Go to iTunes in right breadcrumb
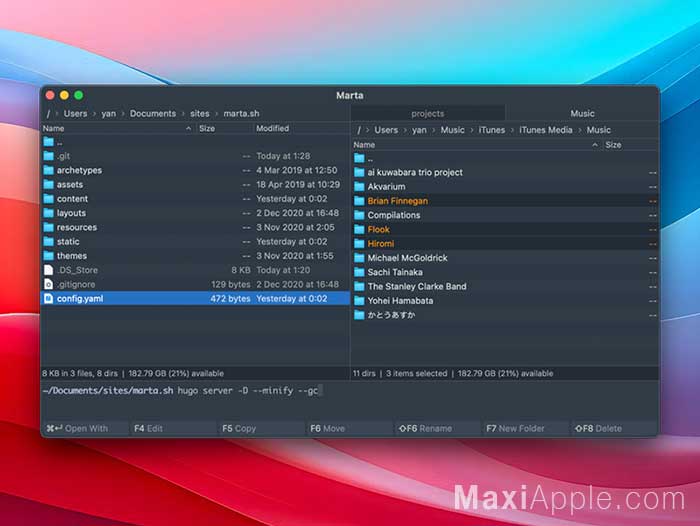This screenshot has height=526, width=700. [x=492, y=130]
